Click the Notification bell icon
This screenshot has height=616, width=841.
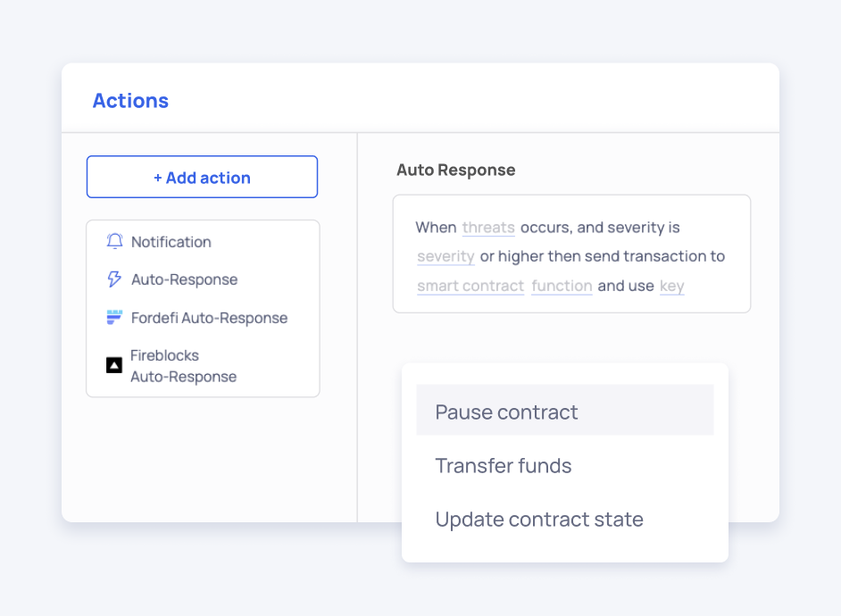click(114, 242)
